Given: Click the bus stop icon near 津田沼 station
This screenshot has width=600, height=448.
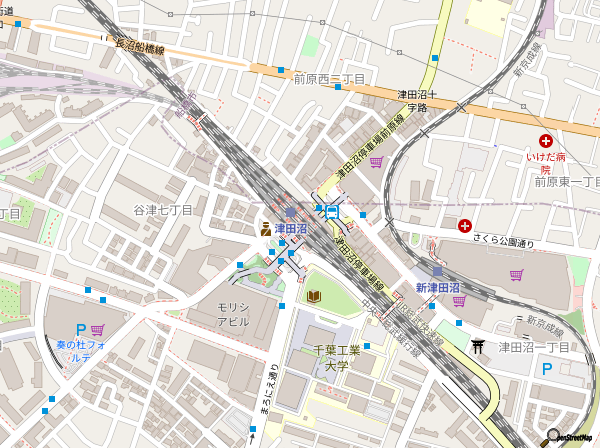Looking at the screenshot, I should click(x=330, y=211).
